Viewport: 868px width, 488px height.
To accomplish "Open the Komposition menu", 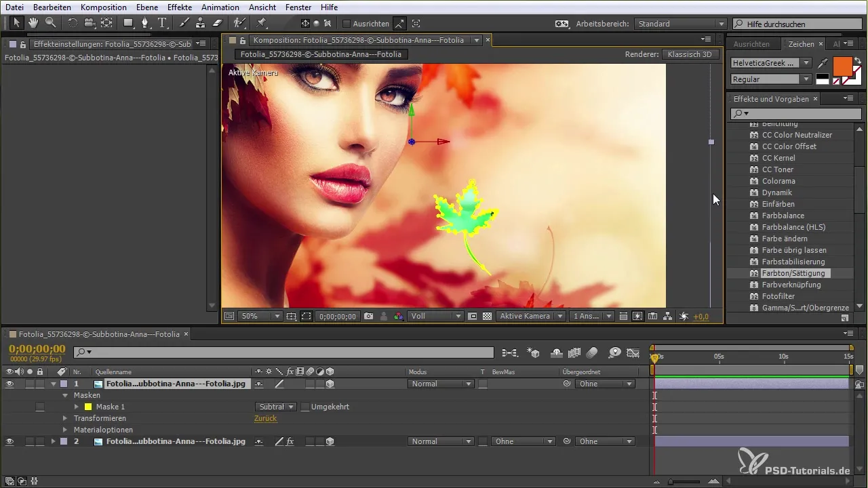I will click(x=103, y=7).
